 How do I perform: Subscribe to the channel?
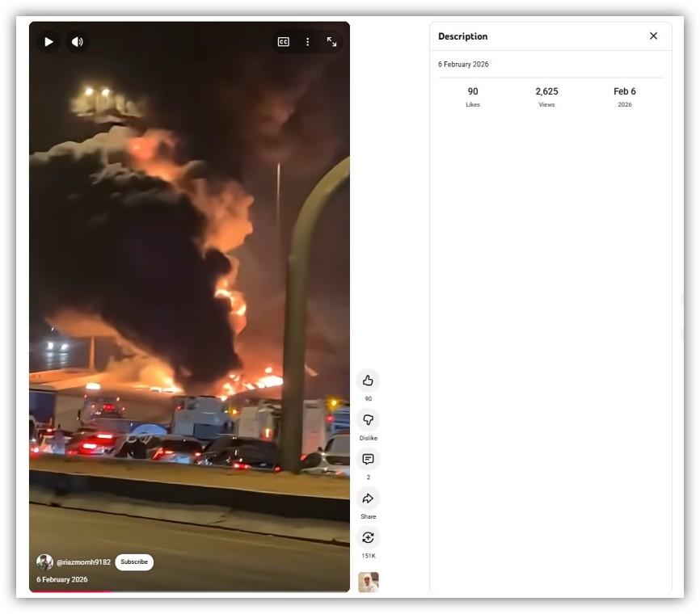[134, 562]
